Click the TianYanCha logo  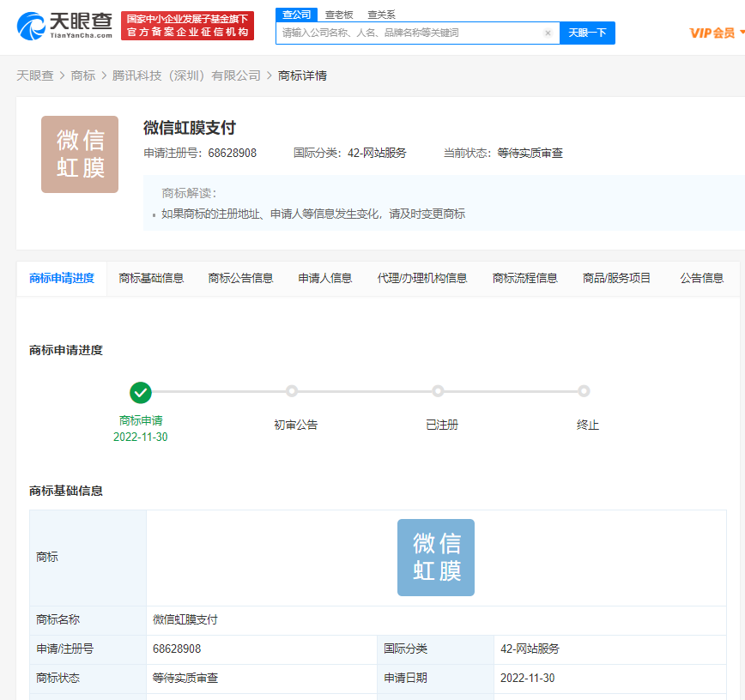64,26
